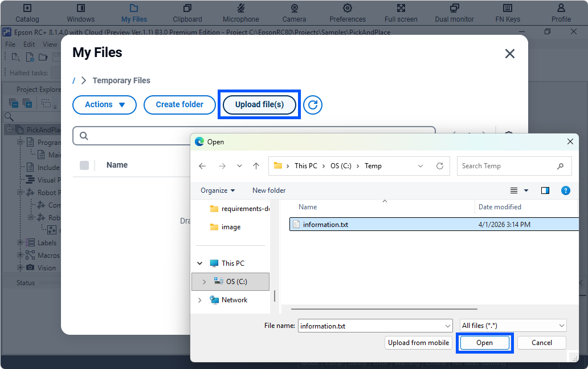
Task: Expand the OS (C:) tree node
Action: pyautogui.click(x=204, y=282)
